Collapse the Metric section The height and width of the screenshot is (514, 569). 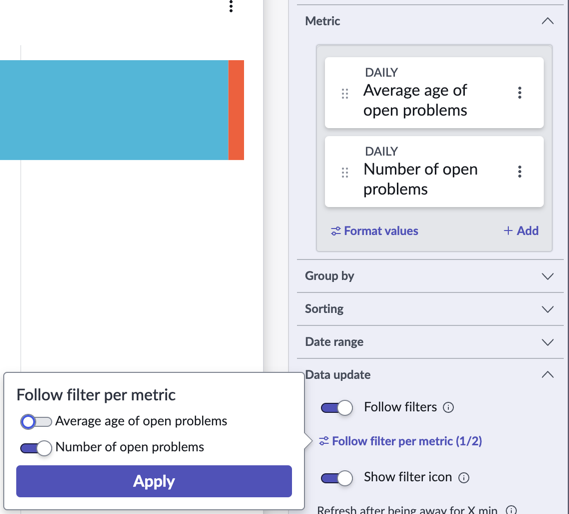(548, 21)
